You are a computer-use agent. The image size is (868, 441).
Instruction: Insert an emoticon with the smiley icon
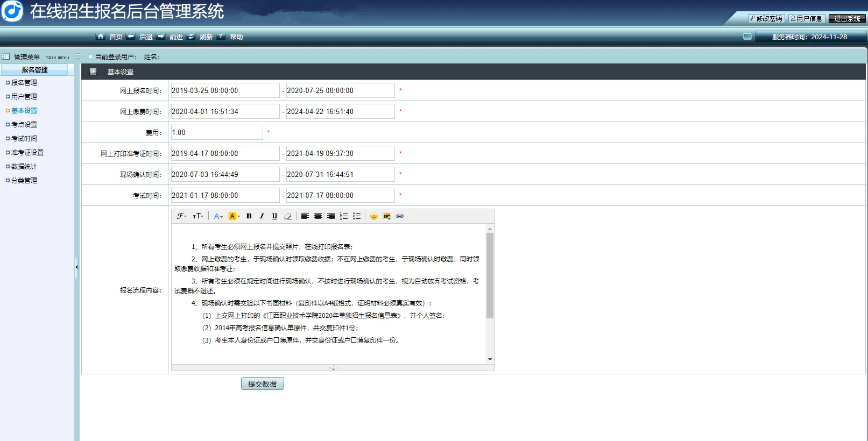(x=374, y=216)
